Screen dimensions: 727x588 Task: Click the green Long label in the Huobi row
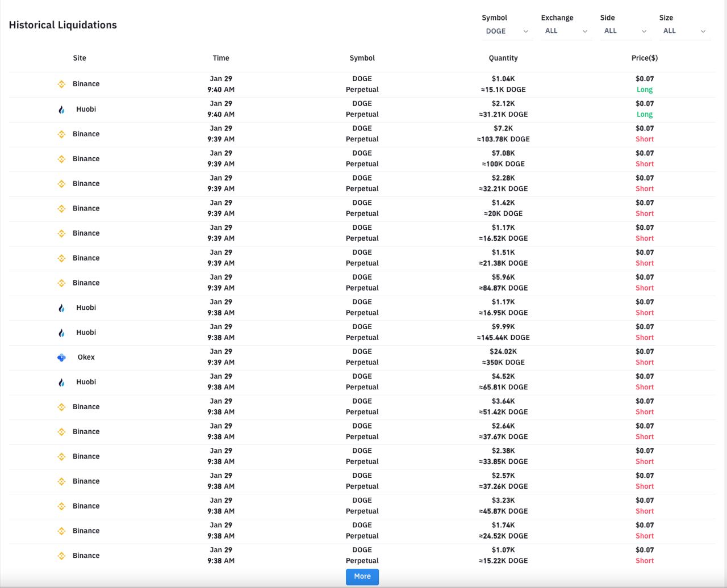pos(645,115)
